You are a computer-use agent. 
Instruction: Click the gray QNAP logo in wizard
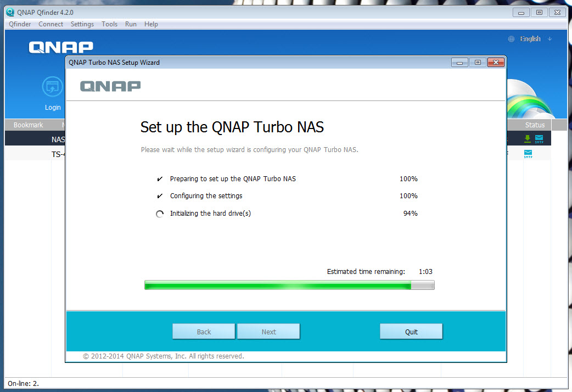pyautogui.click(x=110, y=86)
